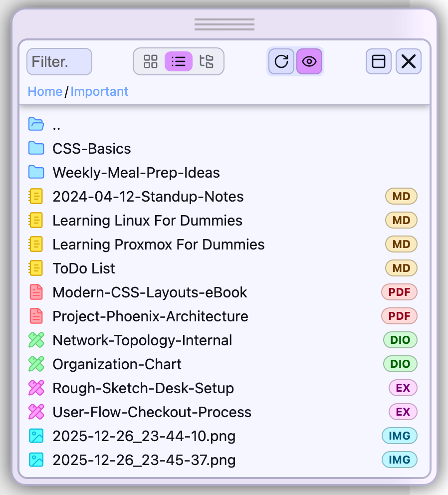The width and height of the screenshot is (448, 495).
Task: Click the Rough-Sketch-Desk-Setup drawing icon
Action: (x=36, y=388)
